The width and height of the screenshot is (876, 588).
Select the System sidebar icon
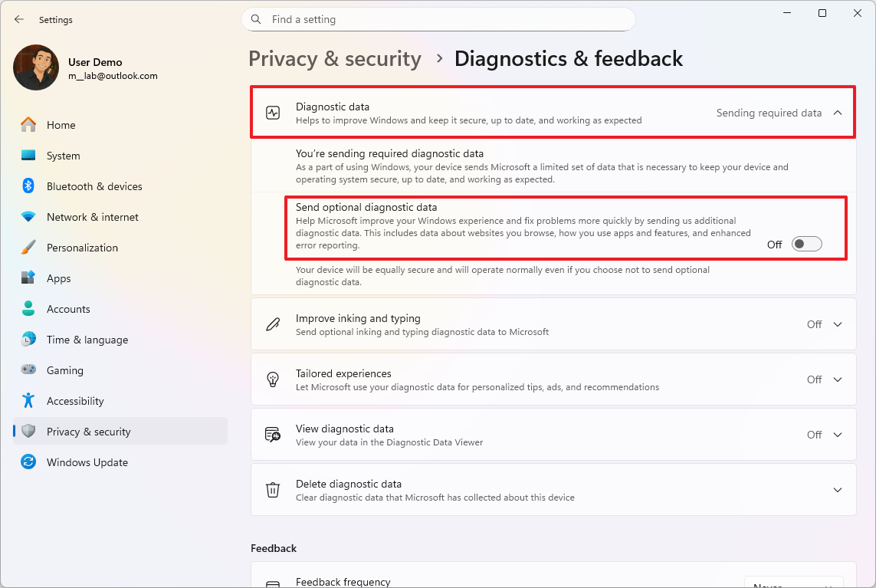click(x=28, y=155)
